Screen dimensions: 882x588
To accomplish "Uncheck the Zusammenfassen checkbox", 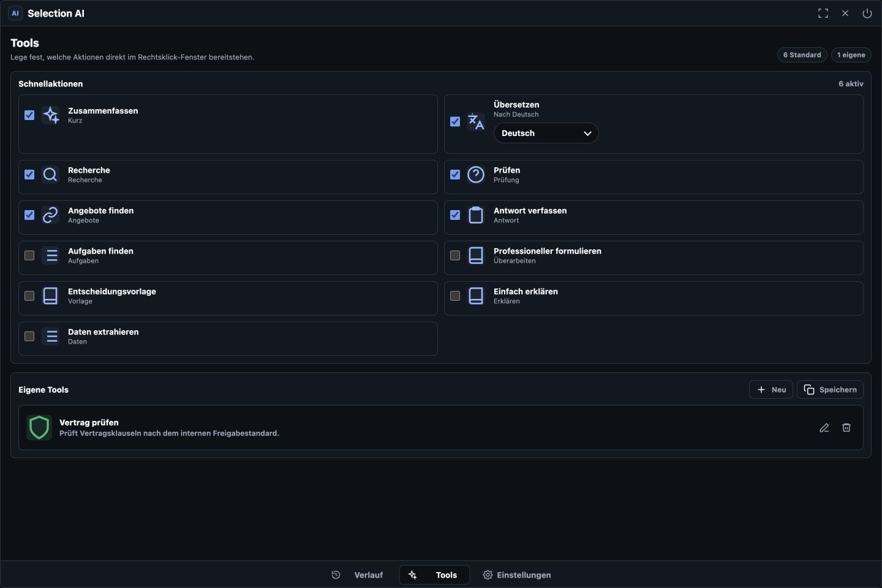I will point(29,115).
